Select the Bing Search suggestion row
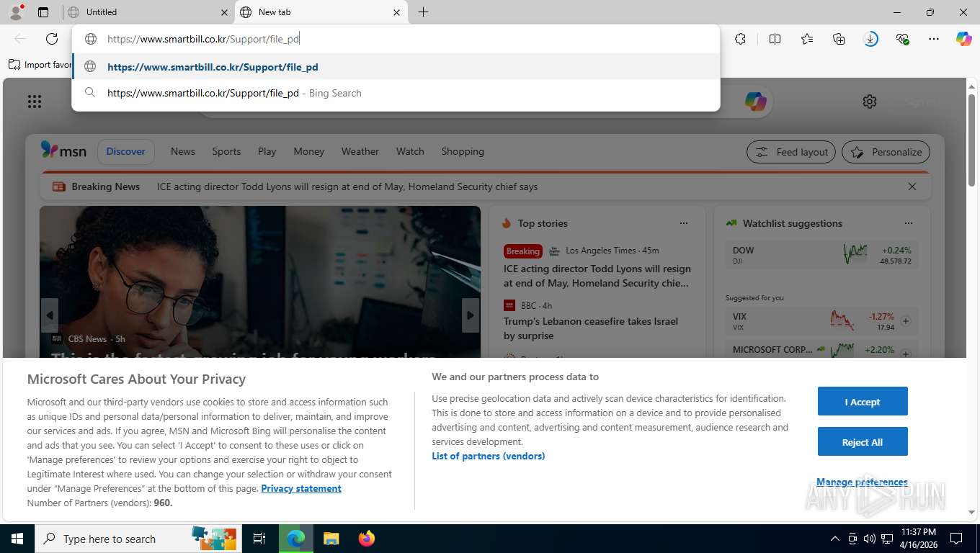The width and height of the screenshot is (980, 553). coord(396,93)
